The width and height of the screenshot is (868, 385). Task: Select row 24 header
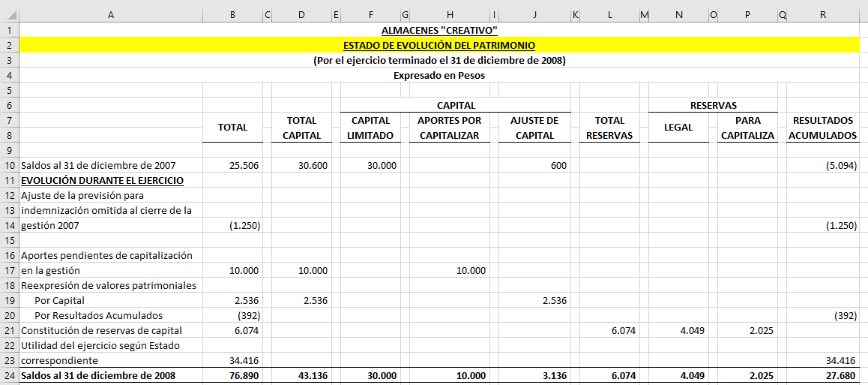click(x=9, y=376)
